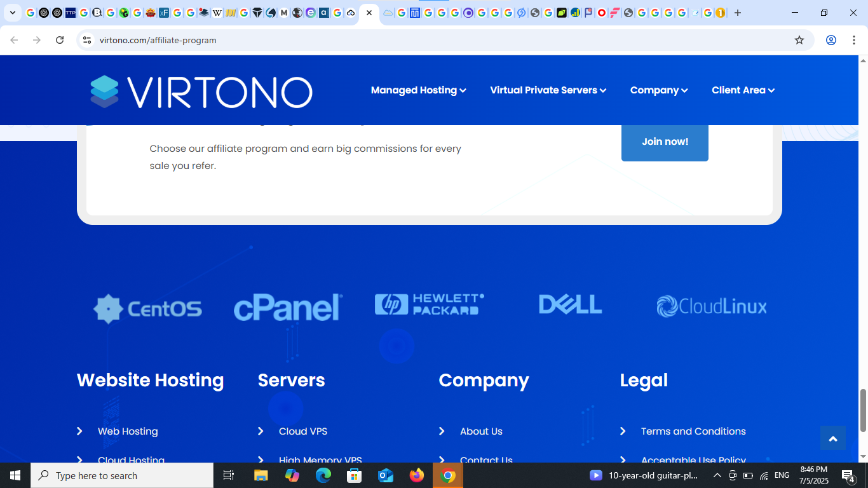Open the Terms and Conditions link

coord(693,431)
